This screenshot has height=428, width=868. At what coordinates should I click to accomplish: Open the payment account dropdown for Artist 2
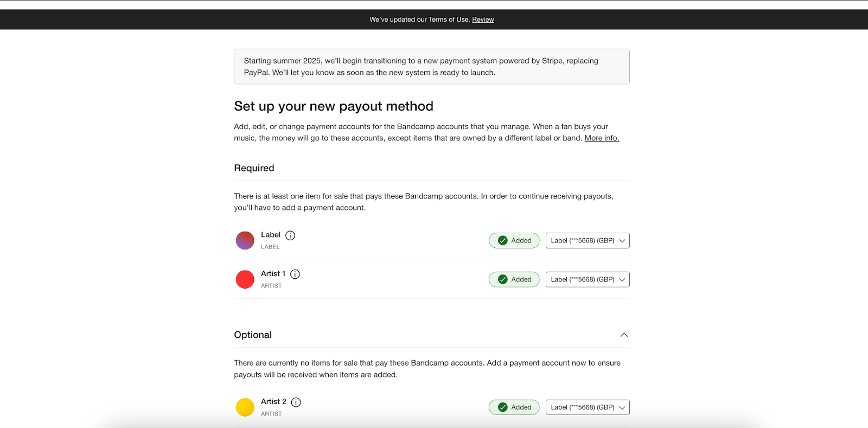(588, 407)
